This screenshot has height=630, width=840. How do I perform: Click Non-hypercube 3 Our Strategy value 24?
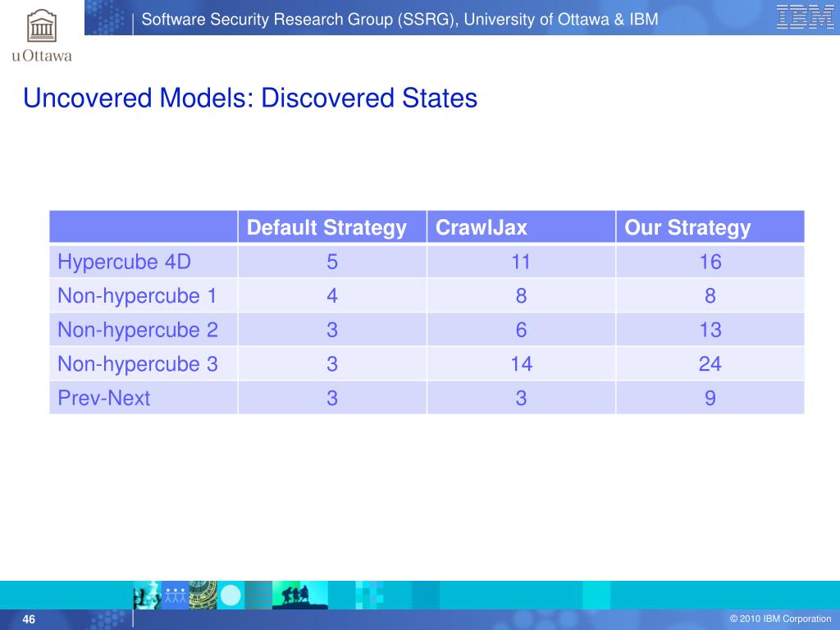710,364
